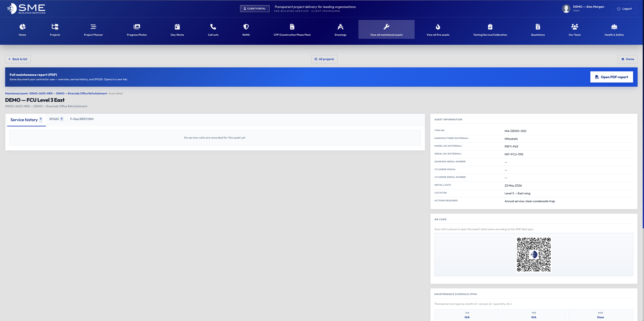
Task: Click the No service visits recorded message
Action: coord(215,138)
